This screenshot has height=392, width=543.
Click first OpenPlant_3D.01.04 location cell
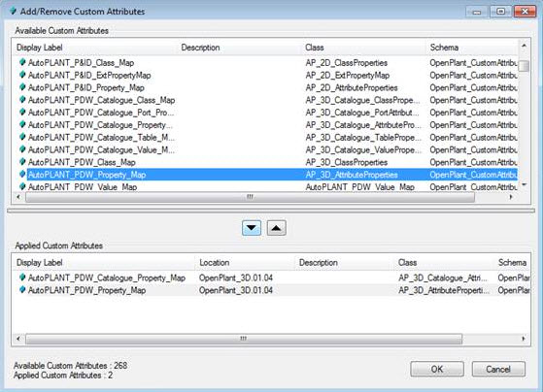pos(236,278)
